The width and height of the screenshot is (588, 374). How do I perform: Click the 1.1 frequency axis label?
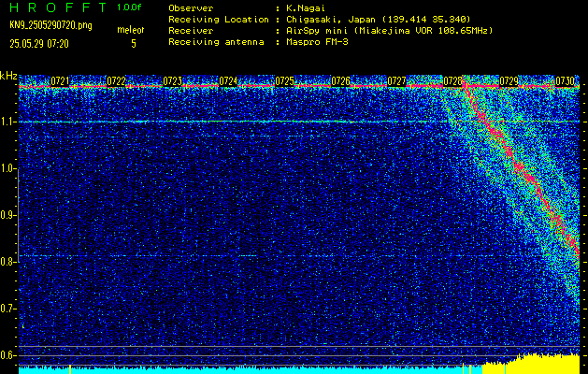(x=8, y=122)
